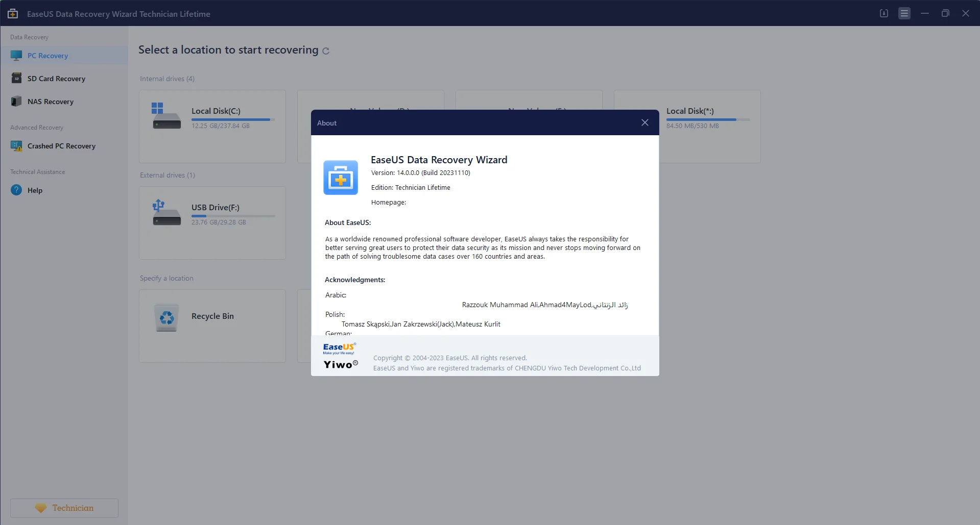This screenshot has width=980, height=525.
Task: Click 84.50 MB/530 MB size text
Action: (x=692, y=126)
